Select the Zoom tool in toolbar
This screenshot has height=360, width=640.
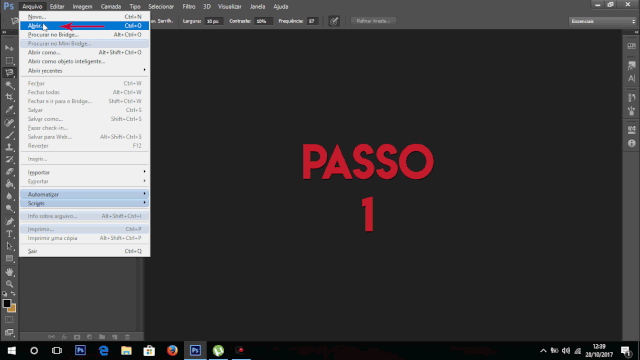pos(9,284)
